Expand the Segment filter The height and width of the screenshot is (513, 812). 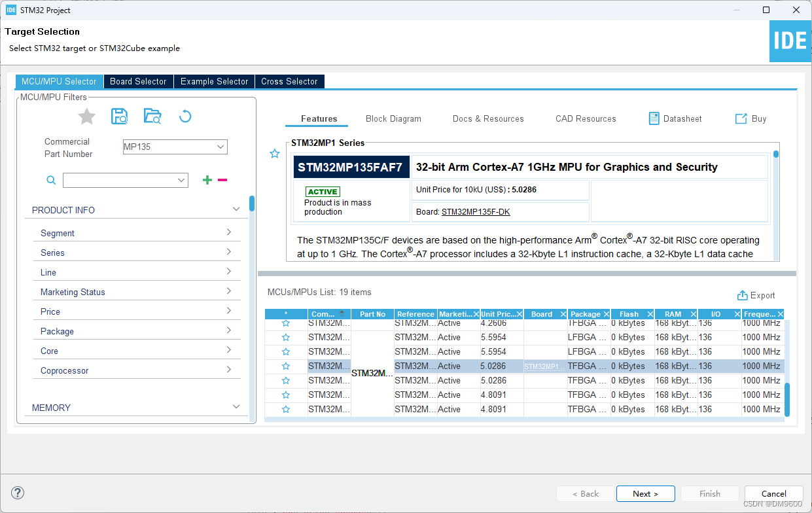[228, 232]
